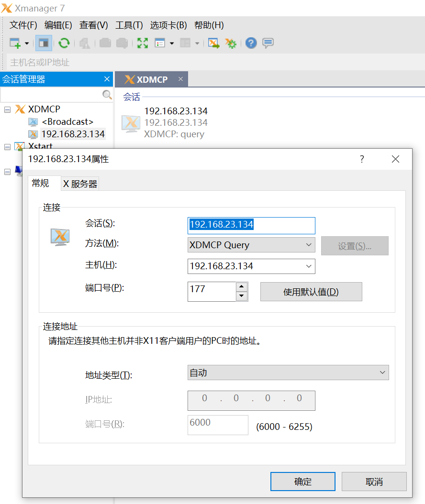Click the view mode list icon
The height and width of the screenshot is (504, 425).
click(x=160, y=43)
